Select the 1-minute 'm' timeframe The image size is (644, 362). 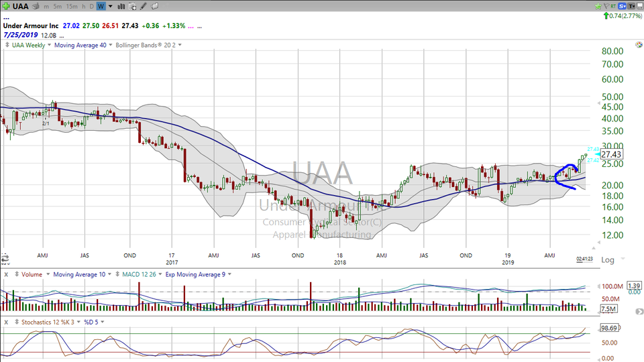(46, 6)
